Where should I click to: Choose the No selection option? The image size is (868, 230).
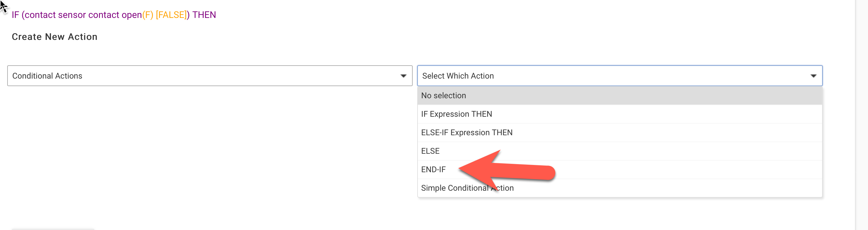click(620, 95)
